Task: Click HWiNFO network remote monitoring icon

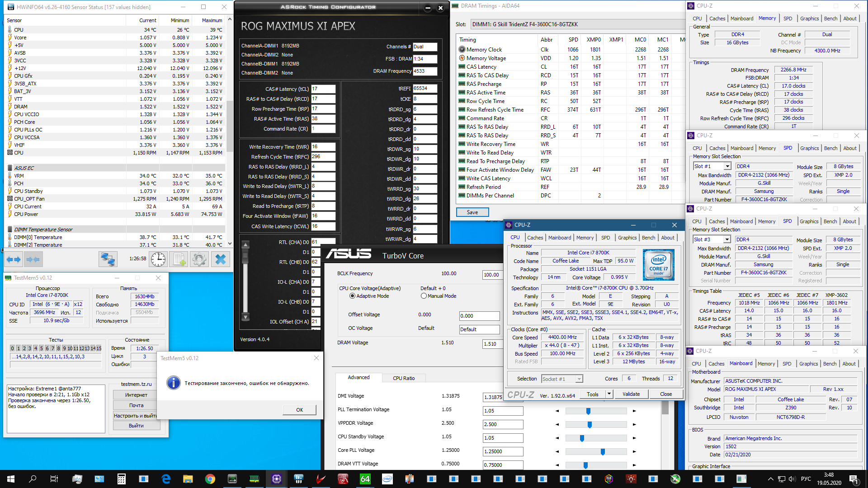Action: click(108, 259)
